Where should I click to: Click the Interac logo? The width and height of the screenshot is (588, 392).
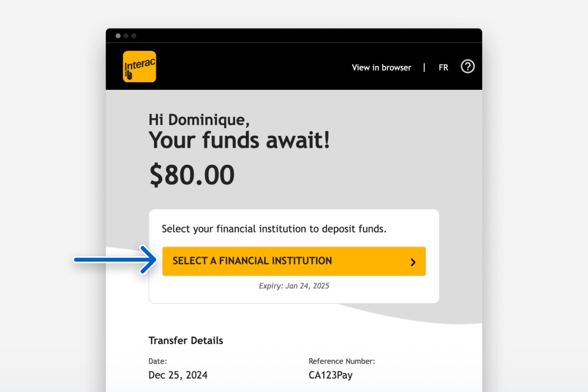coord(139,67)
